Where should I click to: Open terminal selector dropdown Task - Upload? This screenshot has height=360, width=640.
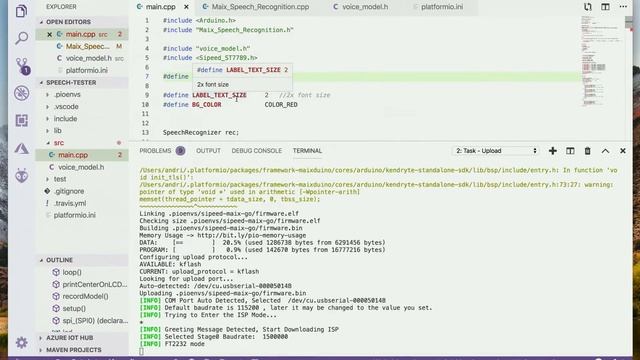point(496,151)
